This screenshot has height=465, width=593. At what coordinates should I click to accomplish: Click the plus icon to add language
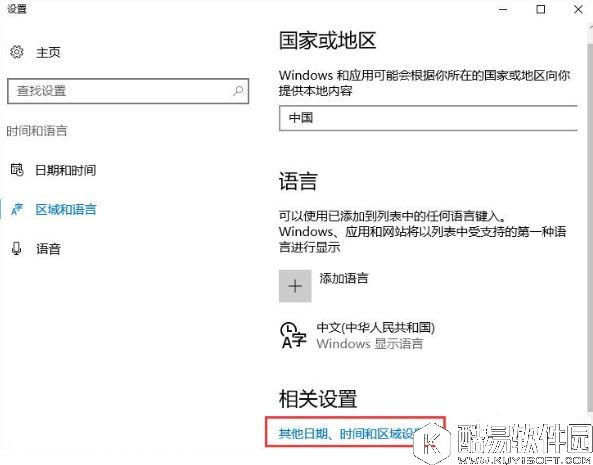pyautogui.click(x=295, y=286)
